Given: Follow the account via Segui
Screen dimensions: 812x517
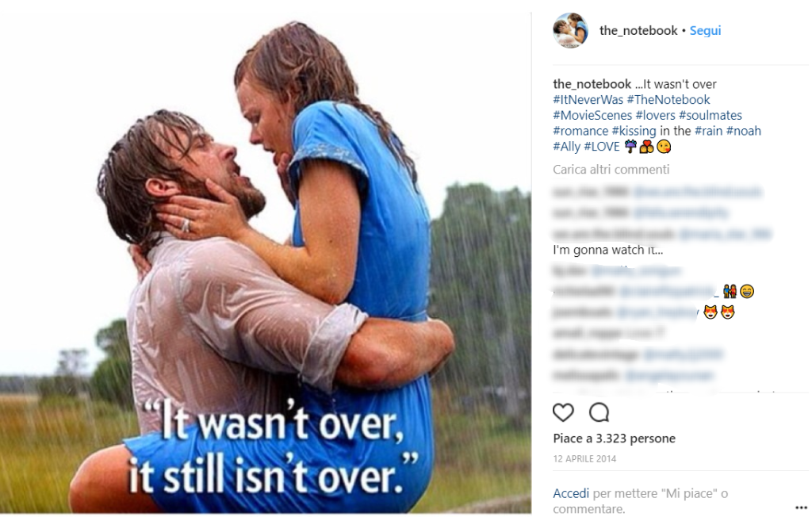Looking at the screenshot, I should click(705, 31).
